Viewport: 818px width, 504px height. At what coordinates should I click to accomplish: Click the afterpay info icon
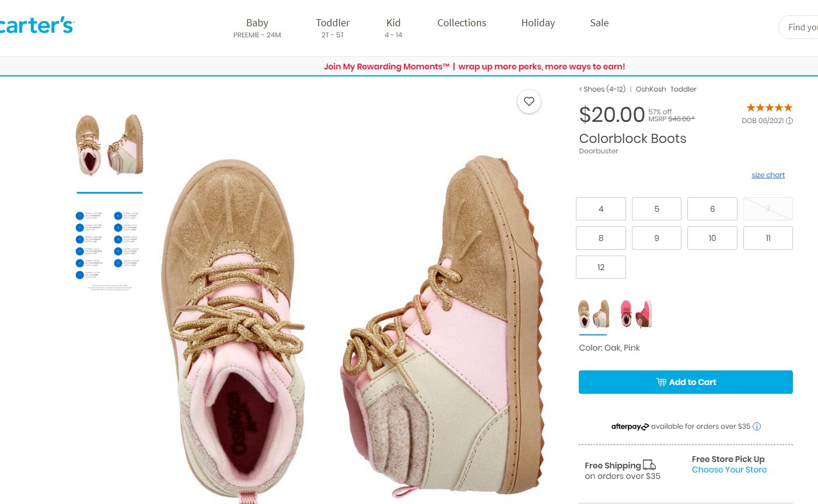[757, 426]
